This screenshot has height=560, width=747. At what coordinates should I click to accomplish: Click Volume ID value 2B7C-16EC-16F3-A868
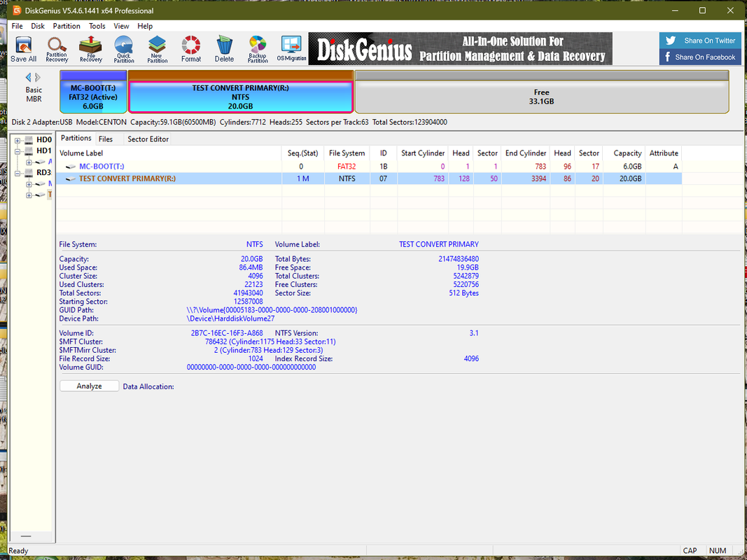227,333
